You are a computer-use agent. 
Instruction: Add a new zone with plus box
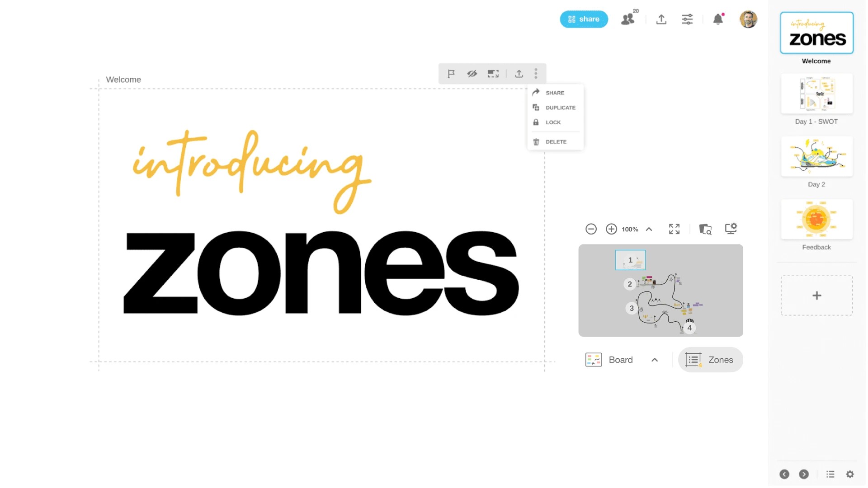[816, 296]
